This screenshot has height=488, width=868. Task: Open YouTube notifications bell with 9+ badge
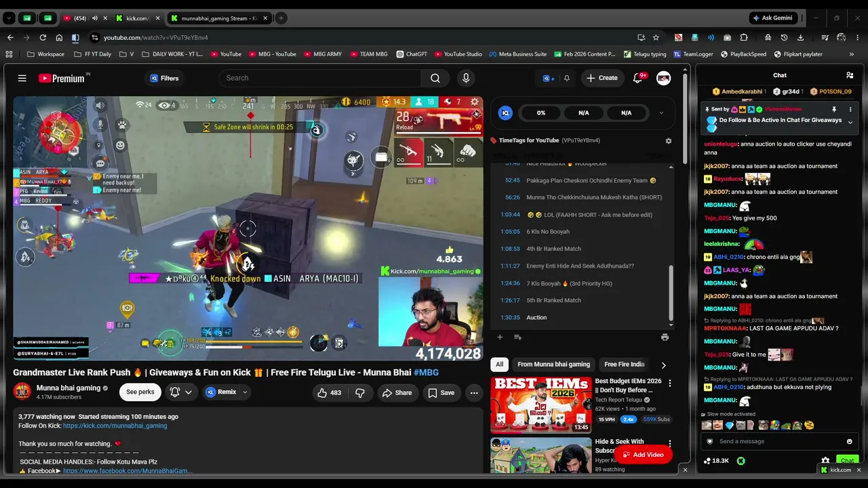(637, 78)
